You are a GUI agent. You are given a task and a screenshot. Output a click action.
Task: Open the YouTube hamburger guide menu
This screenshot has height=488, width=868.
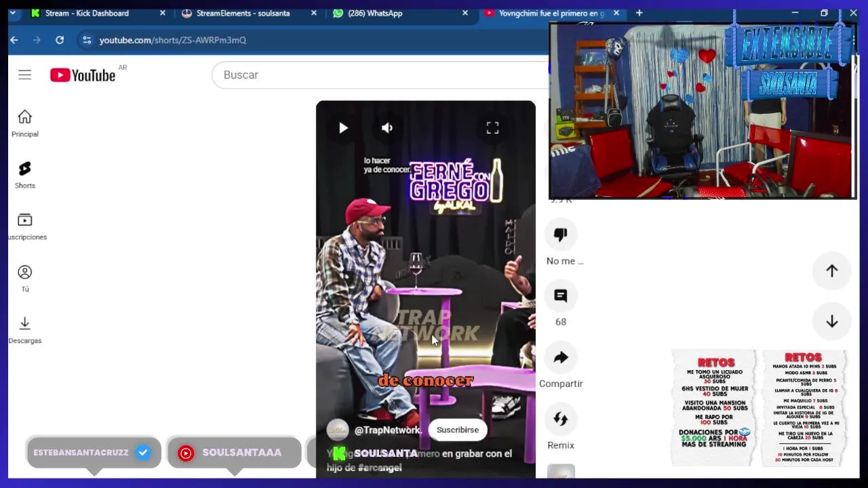(x=24, y=75)
